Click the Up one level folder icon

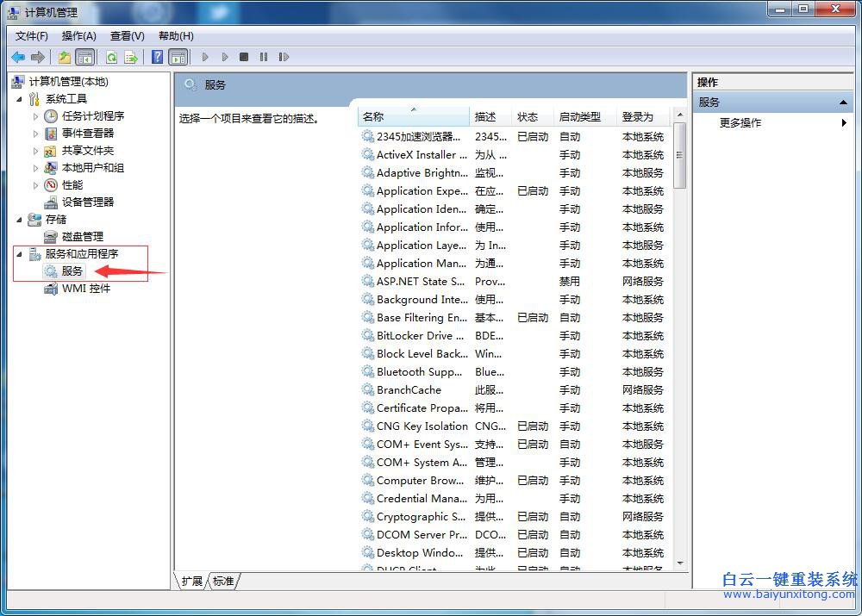click(65, 57)
